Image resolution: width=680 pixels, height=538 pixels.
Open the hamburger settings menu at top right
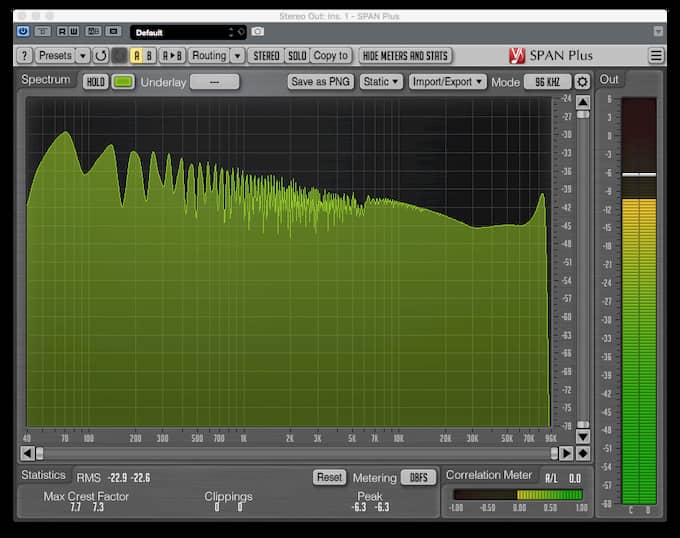[656, 55]
